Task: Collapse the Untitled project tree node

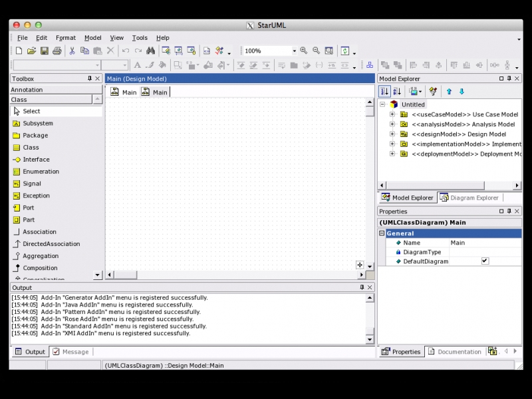Action: 383,104
